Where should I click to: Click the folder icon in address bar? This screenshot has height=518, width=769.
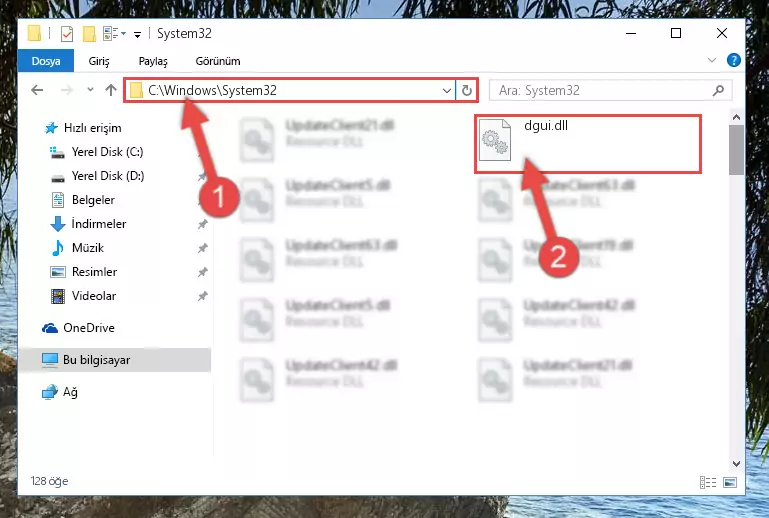coord(136,90)
